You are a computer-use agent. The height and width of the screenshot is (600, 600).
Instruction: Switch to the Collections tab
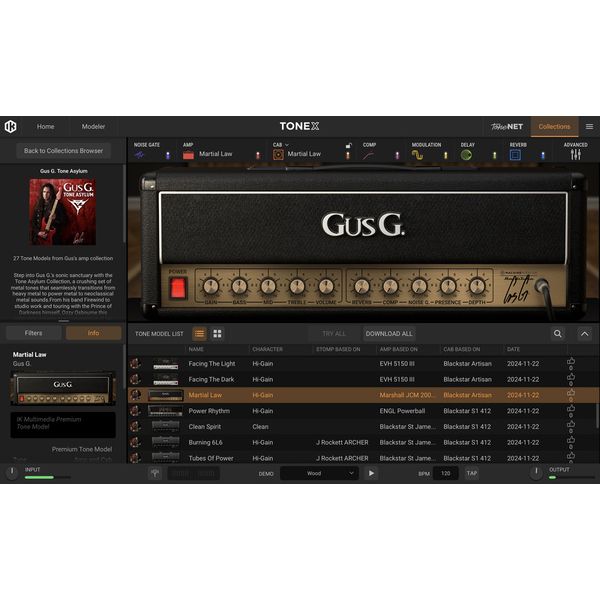554,127
